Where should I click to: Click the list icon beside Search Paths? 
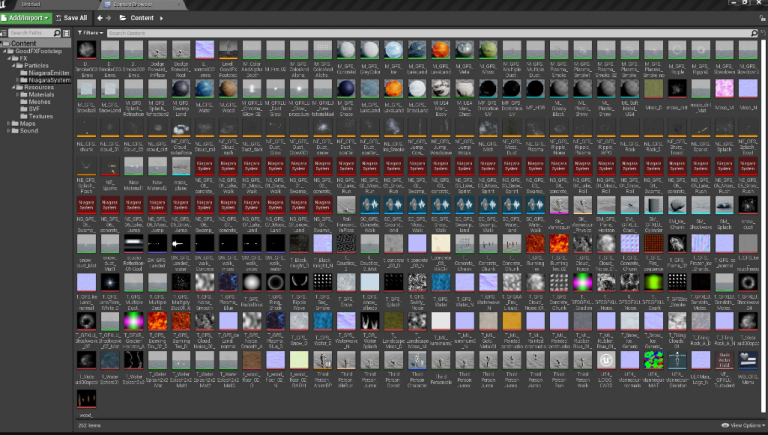66,33
